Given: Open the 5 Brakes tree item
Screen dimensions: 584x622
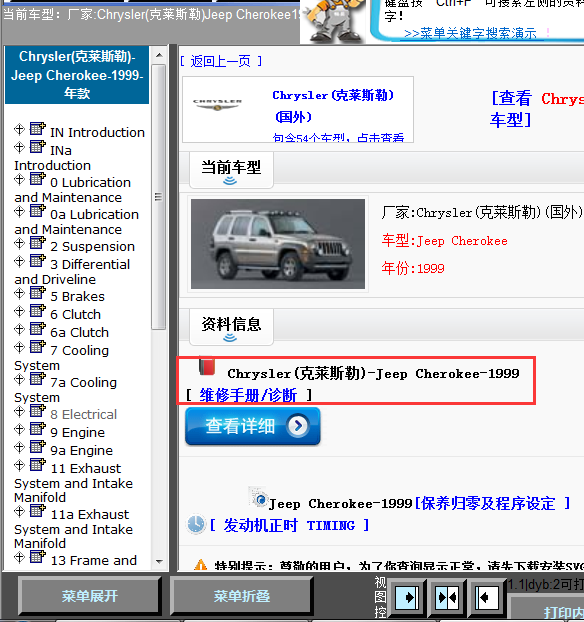Looking at the screenshot, I should 77,296.
